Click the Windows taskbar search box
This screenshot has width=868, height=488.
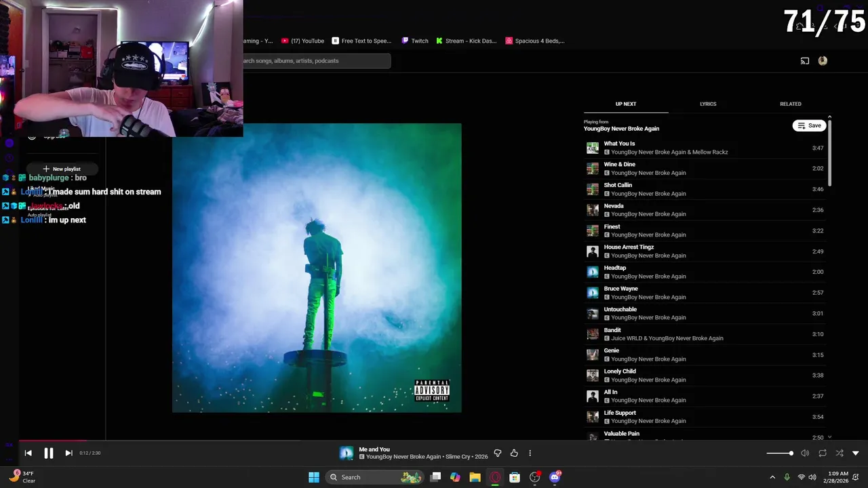click(x=375, y=477)
